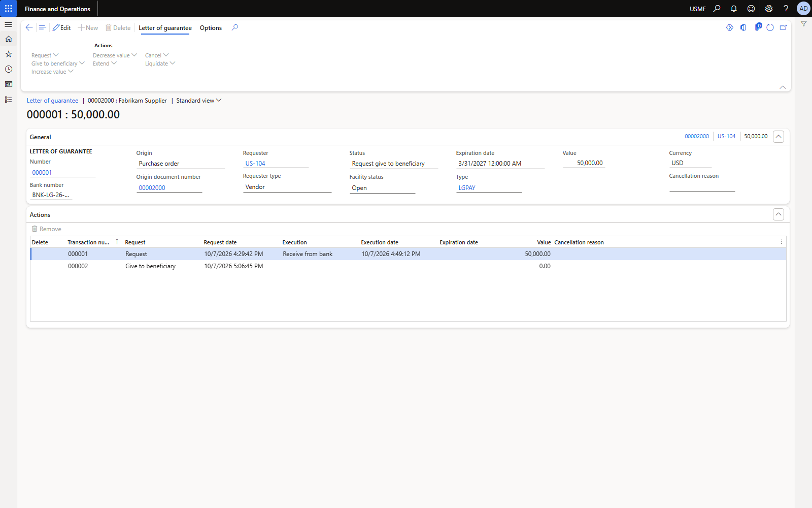This screenshot has width=812, height=508.
Task: Open form in new window icon
Action: tap(784, 27)
